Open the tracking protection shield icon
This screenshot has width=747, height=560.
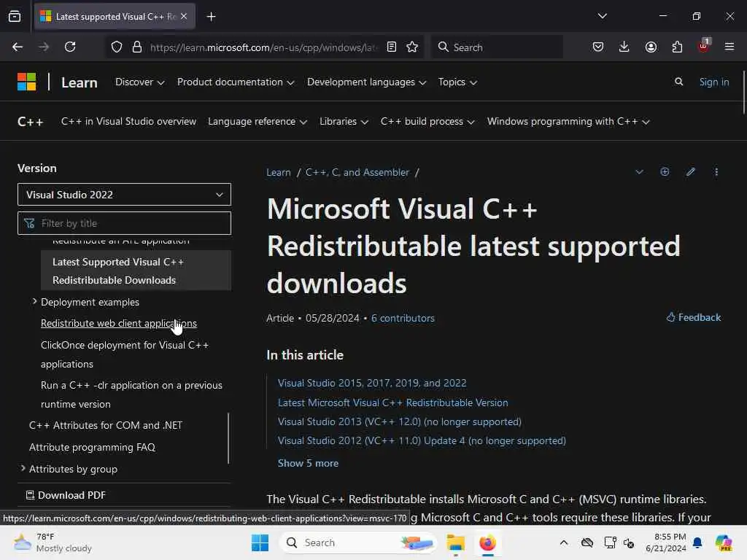(117, 47)
